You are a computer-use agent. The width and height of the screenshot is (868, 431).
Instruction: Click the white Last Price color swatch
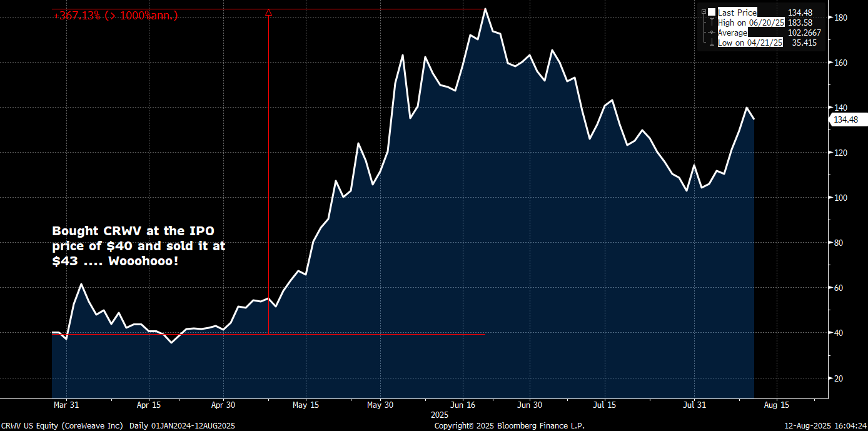712,12
